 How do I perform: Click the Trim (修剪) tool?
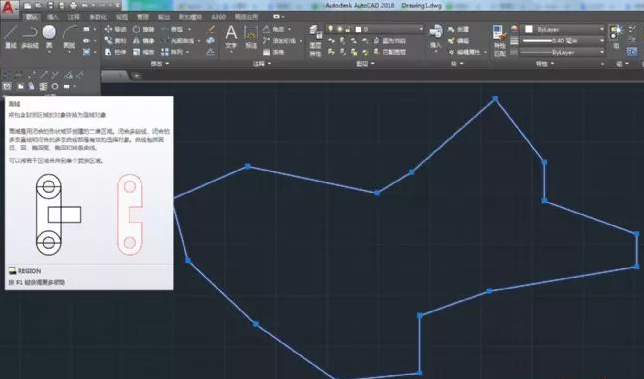pos(172,30)
